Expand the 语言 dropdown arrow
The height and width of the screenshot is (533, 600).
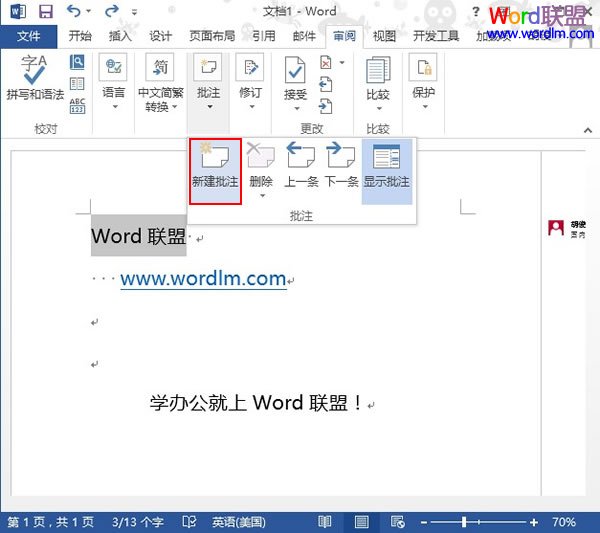pos(115,107)
